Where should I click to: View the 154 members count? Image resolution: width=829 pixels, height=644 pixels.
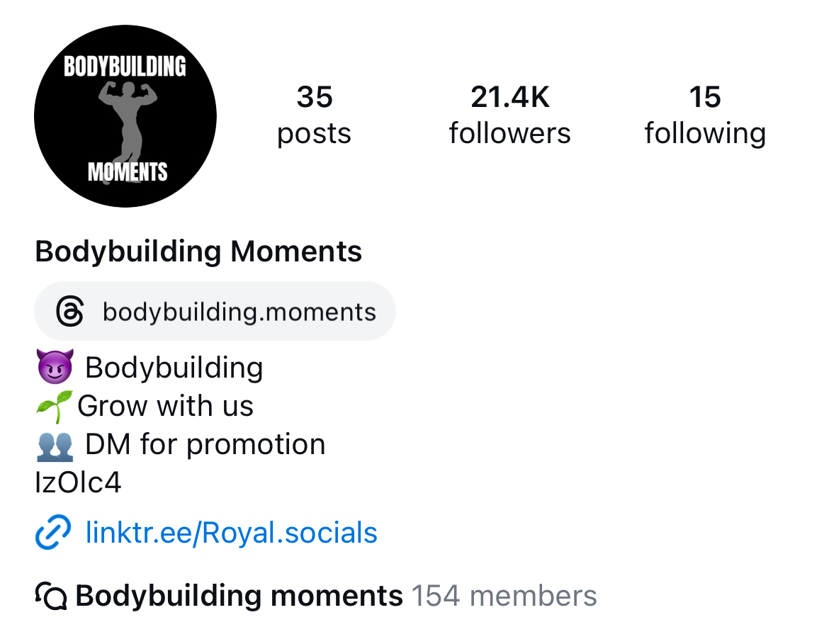tap(504, 596)
